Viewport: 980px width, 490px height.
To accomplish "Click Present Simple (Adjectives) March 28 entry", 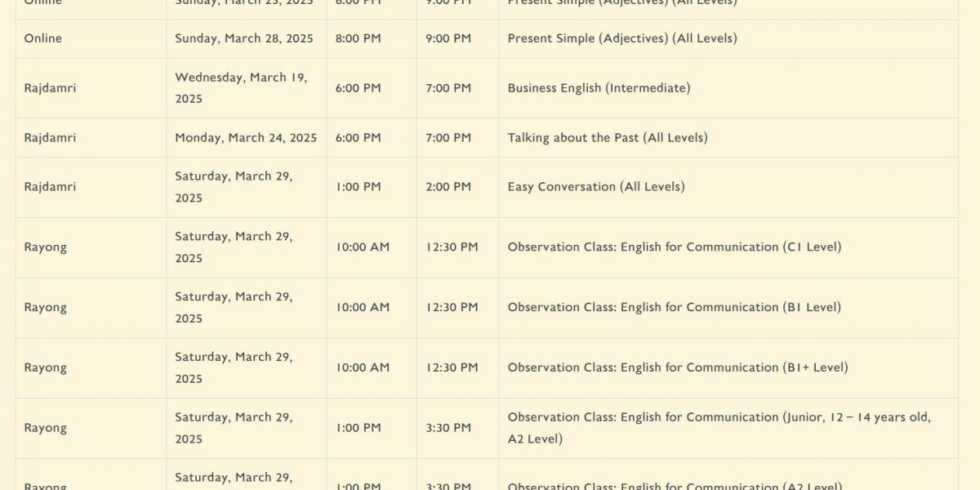I will [622, 38].
